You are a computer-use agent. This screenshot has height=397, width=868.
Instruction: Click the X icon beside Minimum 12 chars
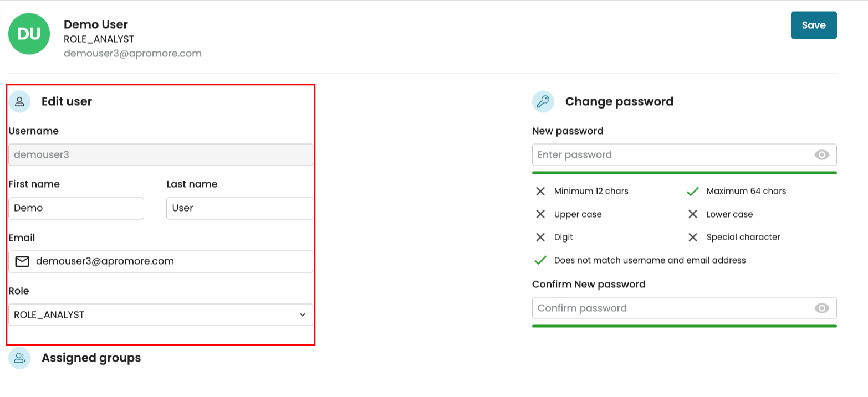[x=540, y=192]
